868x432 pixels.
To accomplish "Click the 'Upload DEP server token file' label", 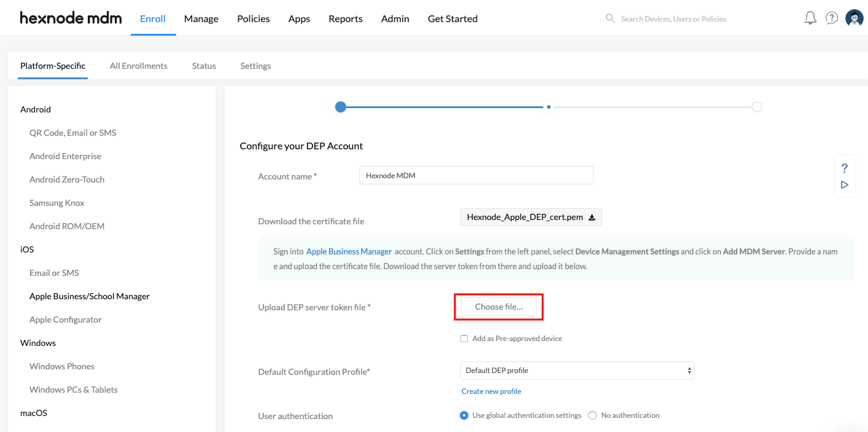I will tap(314, 307).
